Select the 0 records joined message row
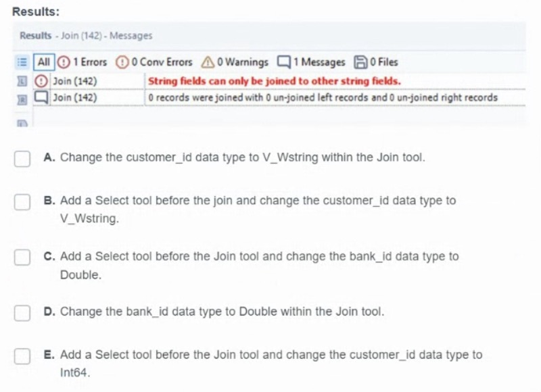 pos(323,97)
